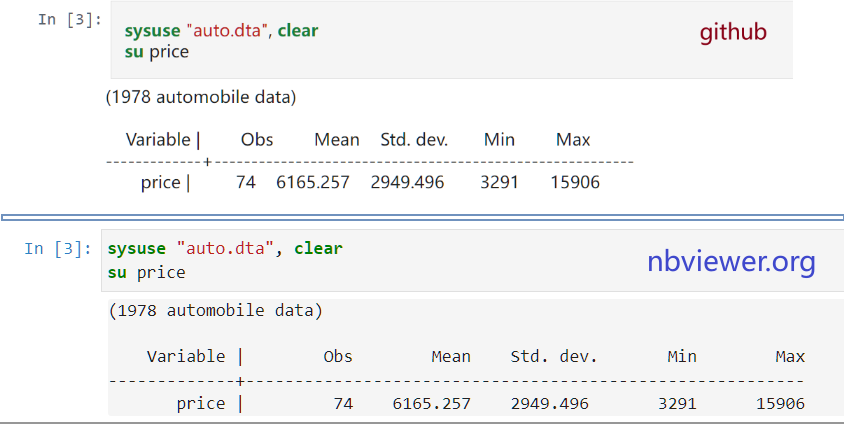Click the price row label in nbviewer output
The width and height of the screenshot is (844, 424).
(x=201, y=404)
